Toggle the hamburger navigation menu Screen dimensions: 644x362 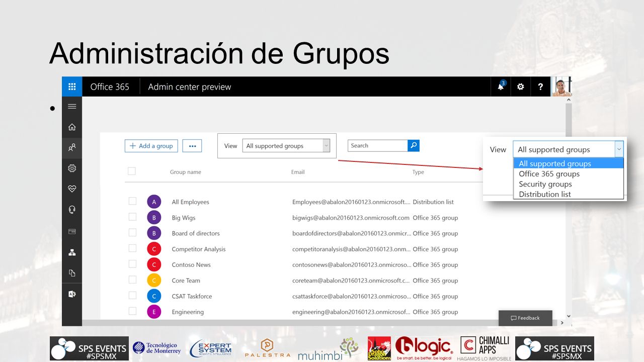(72, 106)
